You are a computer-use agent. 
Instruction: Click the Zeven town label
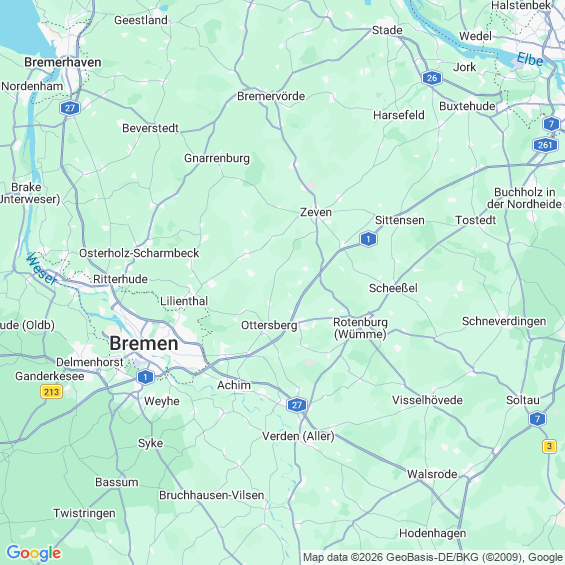pos(316,212)
